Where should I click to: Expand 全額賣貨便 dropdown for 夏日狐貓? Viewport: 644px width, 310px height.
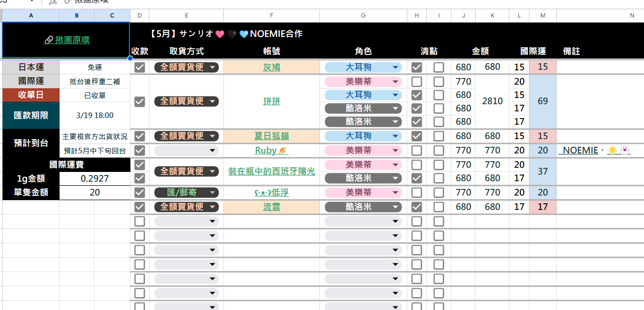click(186, 136)
